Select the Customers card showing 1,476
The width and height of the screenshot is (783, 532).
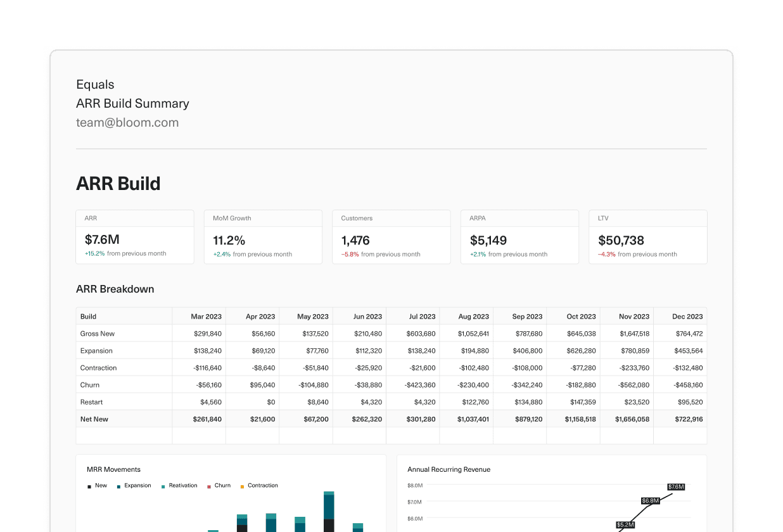tap(391, 237)
